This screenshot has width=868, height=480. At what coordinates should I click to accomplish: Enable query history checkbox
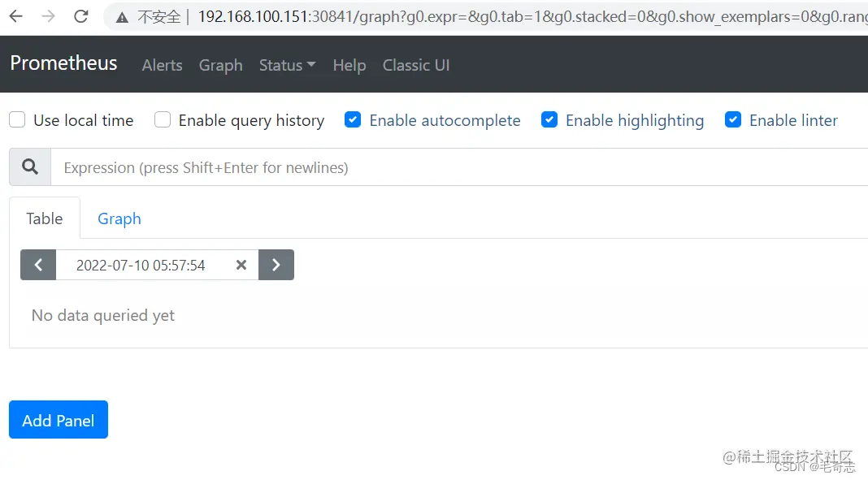coord(163,119)
